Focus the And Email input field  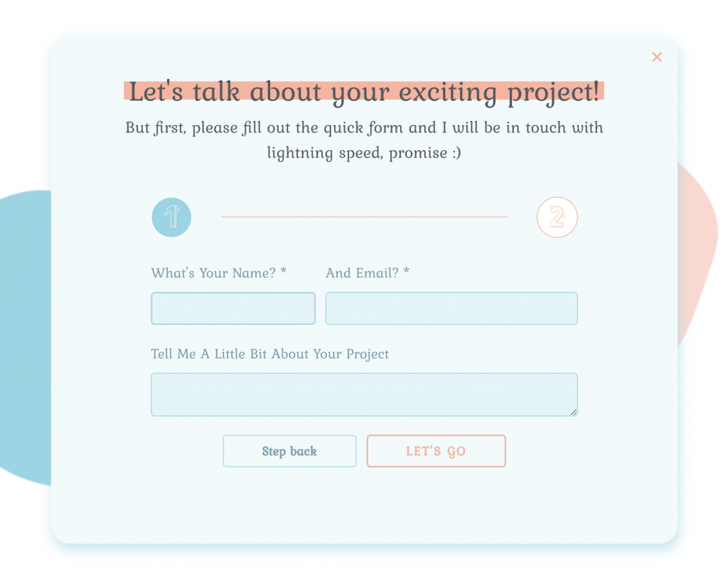pyautogui.click(x=451, y=309)
